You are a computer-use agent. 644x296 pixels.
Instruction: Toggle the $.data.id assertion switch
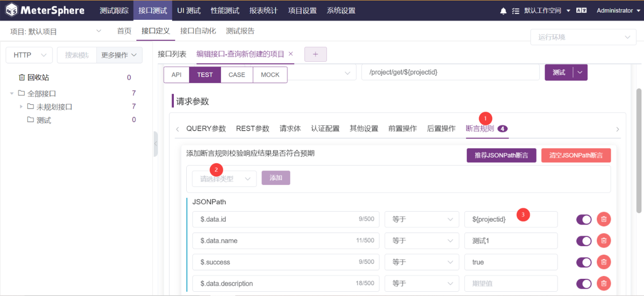tap(584, 219)
